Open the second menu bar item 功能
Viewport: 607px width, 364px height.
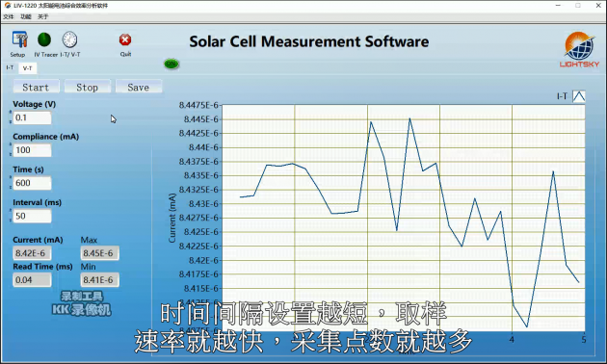[x=26, y=16]
